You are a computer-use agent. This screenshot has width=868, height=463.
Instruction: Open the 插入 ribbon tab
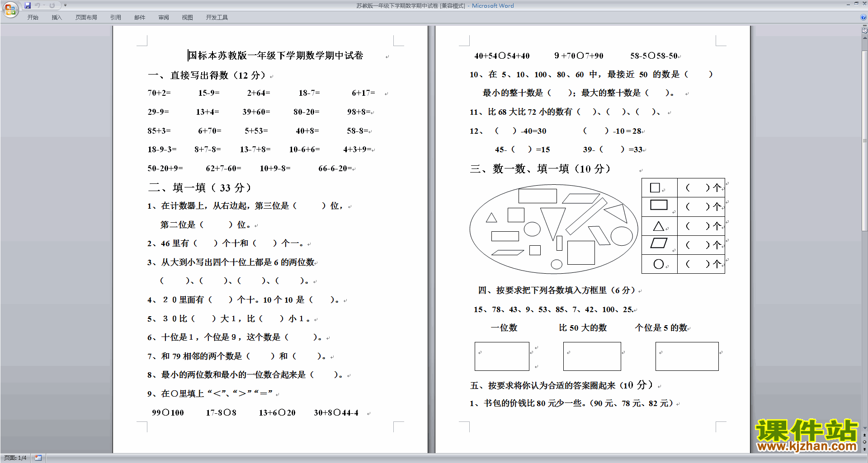pos(57,18)
